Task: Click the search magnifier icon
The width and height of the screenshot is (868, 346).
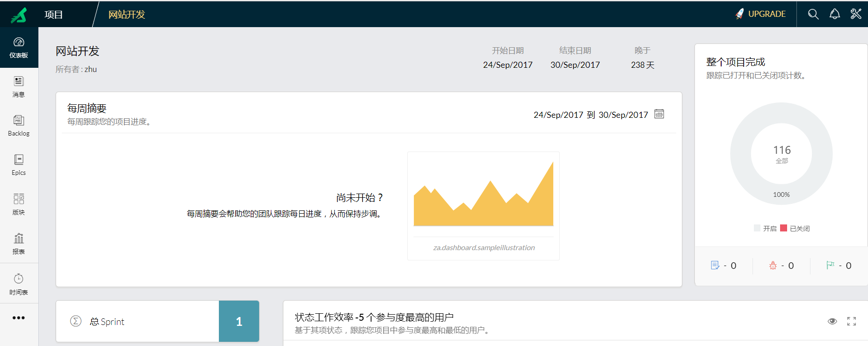Action: 813,14
